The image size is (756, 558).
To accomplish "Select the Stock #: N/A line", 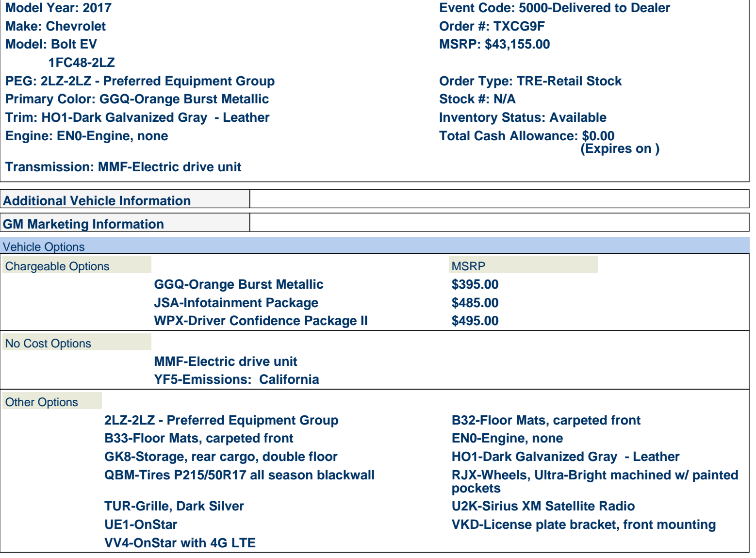I will (x=477, y=99).
